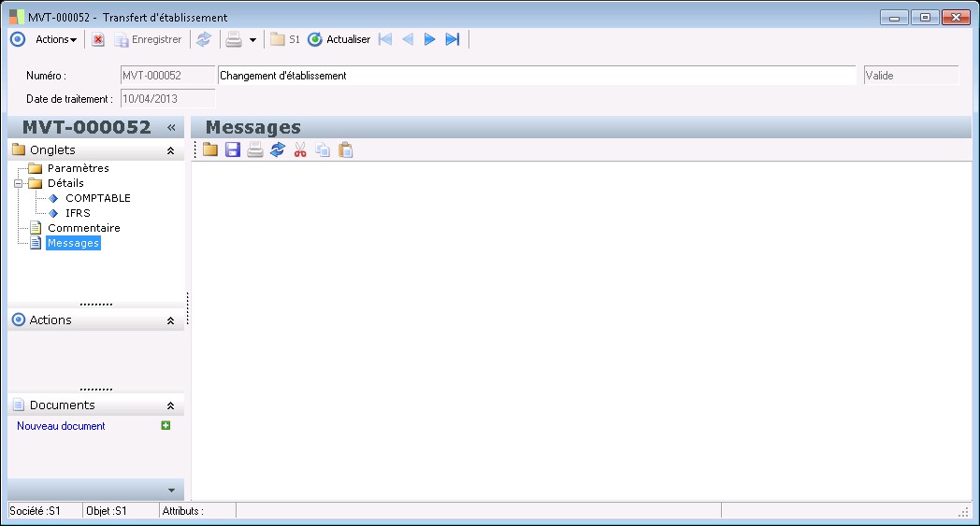Open the Actions dropdown menu

(x=55, y=39)
